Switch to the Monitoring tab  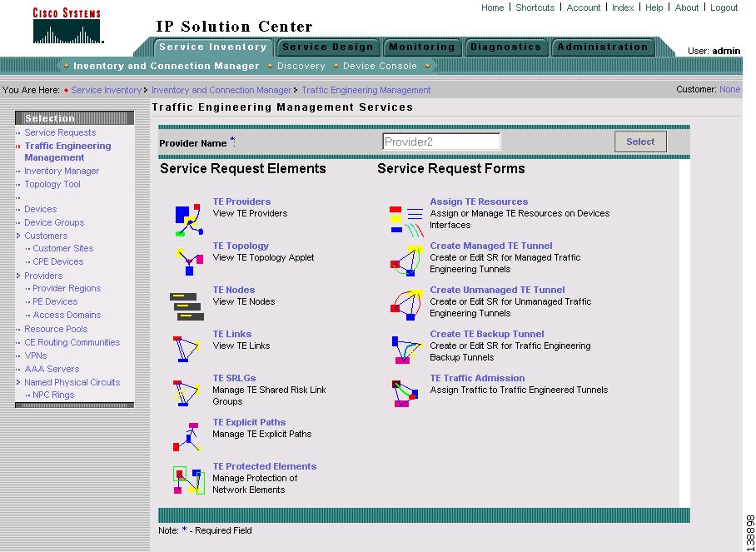(x=422, y=47)
